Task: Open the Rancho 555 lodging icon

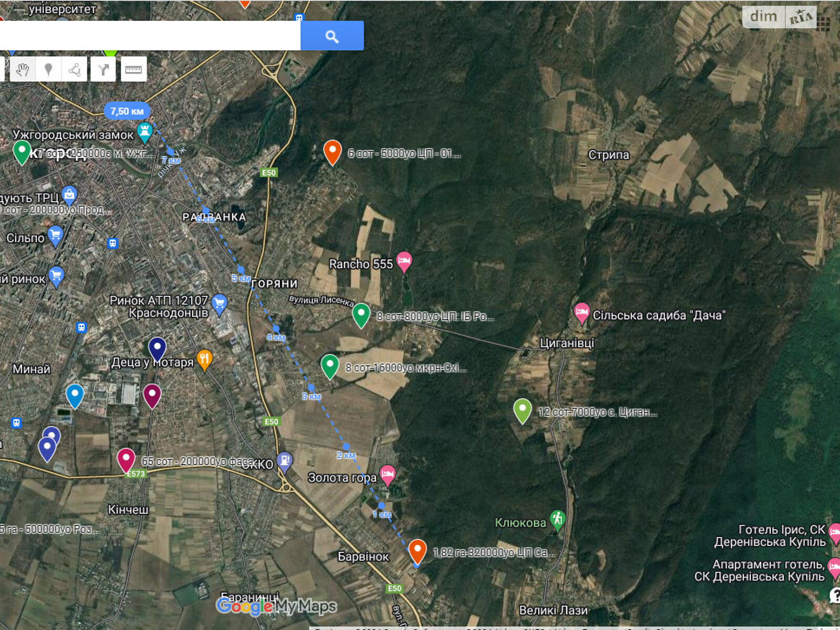Action: point(404,262)
